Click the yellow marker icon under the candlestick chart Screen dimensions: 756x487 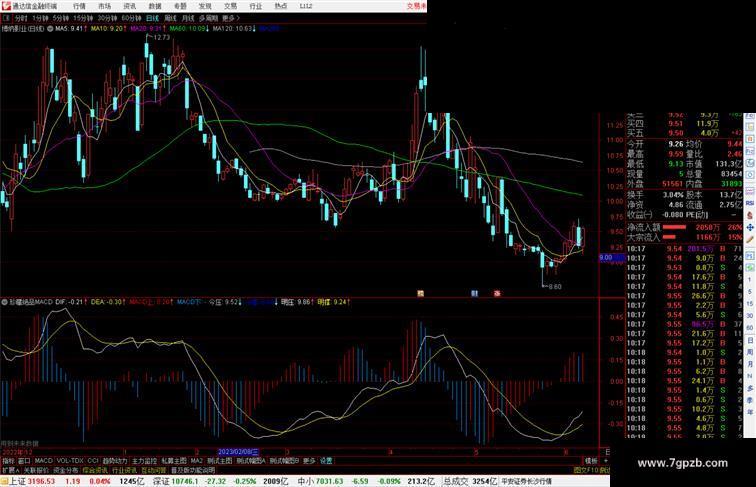420,293
